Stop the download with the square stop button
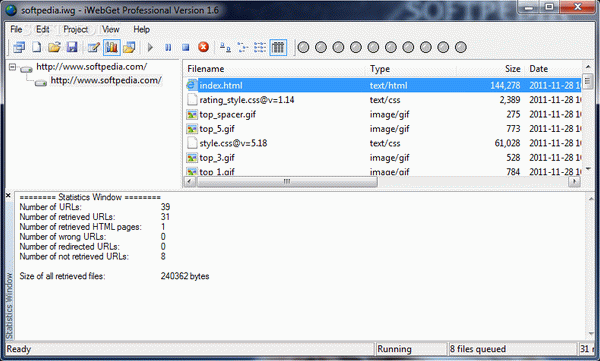This screenshot has height=361, width=600. click(186, 47)
